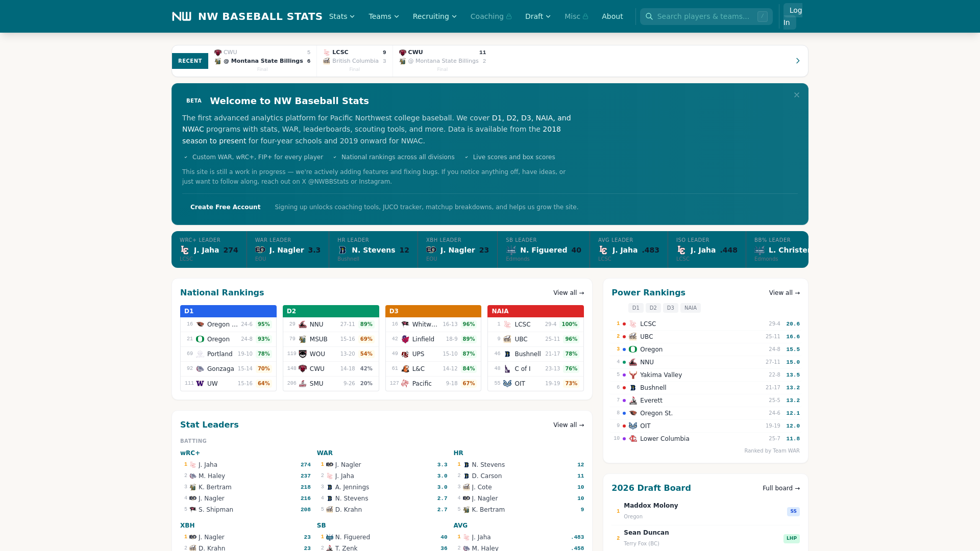
Task: Click Edmonds logo in SB leader card
Action: (511, 250)
